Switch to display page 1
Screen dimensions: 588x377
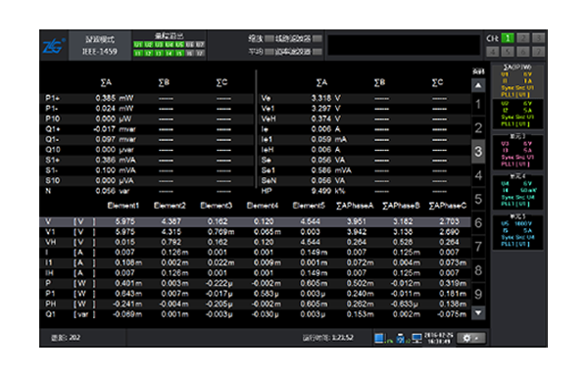(x=478, y=104)
